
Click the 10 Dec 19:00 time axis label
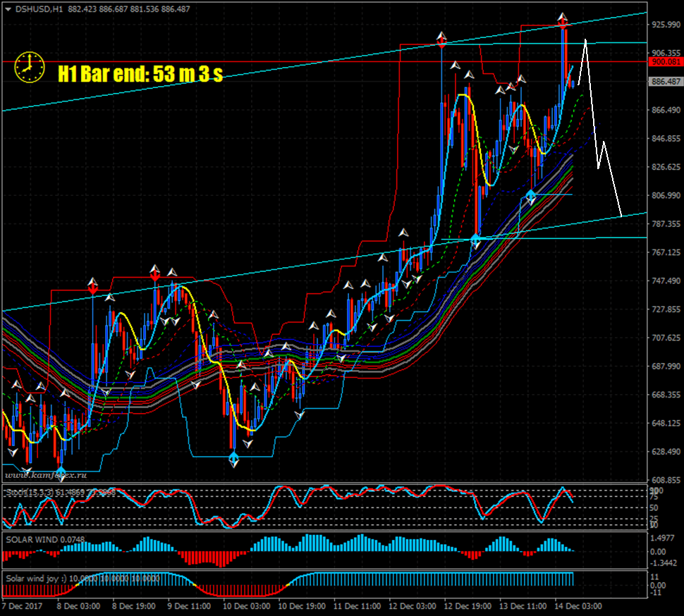tap(301, 605)
